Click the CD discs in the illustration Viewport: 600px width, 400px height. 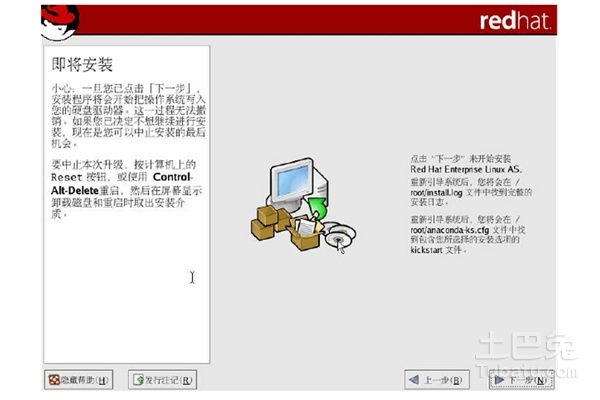click(341, 237)
